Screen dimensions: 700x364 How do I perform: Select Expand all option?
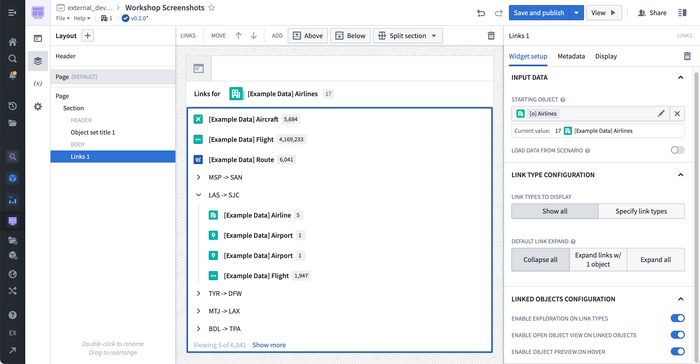point(655,259)
